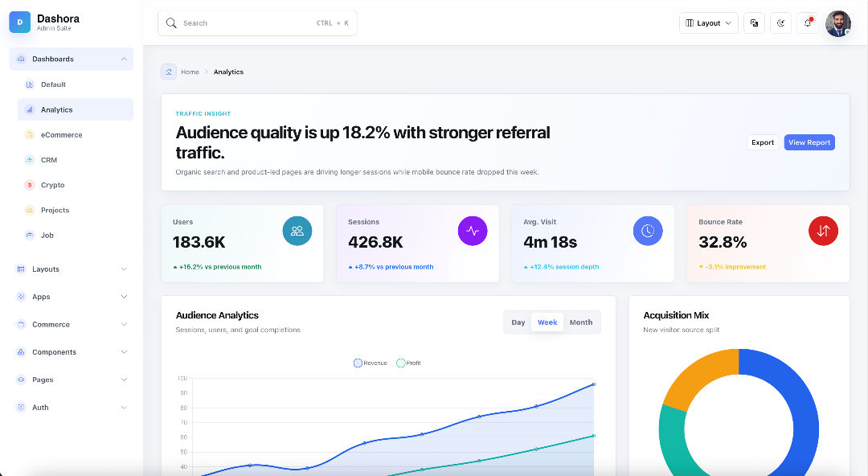Image resolution: width=868 pixels, height=476 pixels.
Task: Click the Commerce sidebar icon
Action: click(x=21, y=324)
